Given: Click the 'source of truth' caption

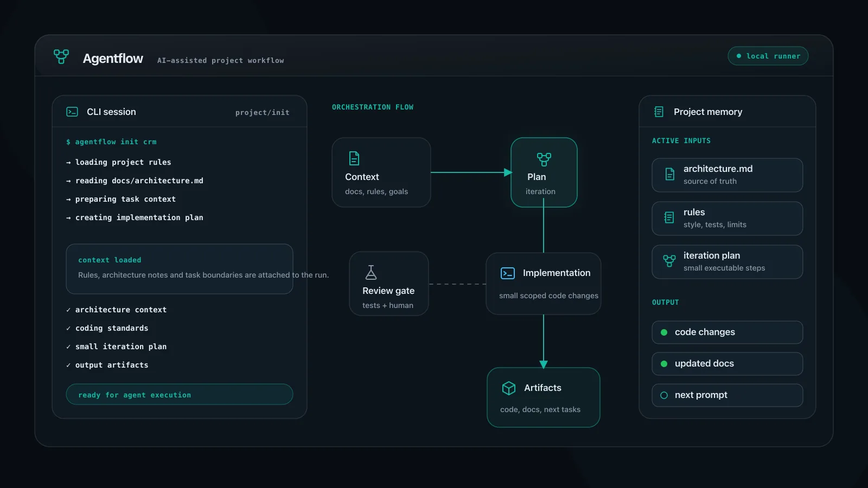Looking at the screenshot, I should click(710, 182).
